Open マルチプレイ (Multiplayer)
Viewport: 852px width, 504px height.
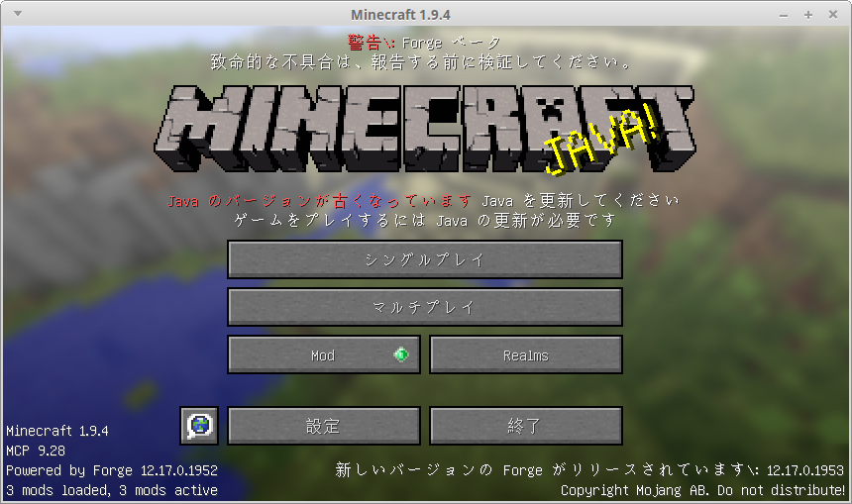[425, 307]
